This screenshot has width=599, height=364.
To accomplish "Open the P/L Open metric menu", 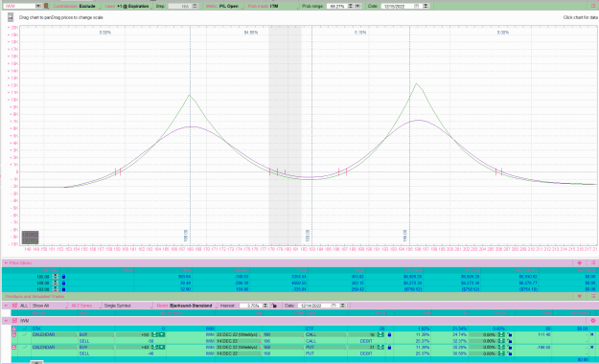I will point(221,6).
